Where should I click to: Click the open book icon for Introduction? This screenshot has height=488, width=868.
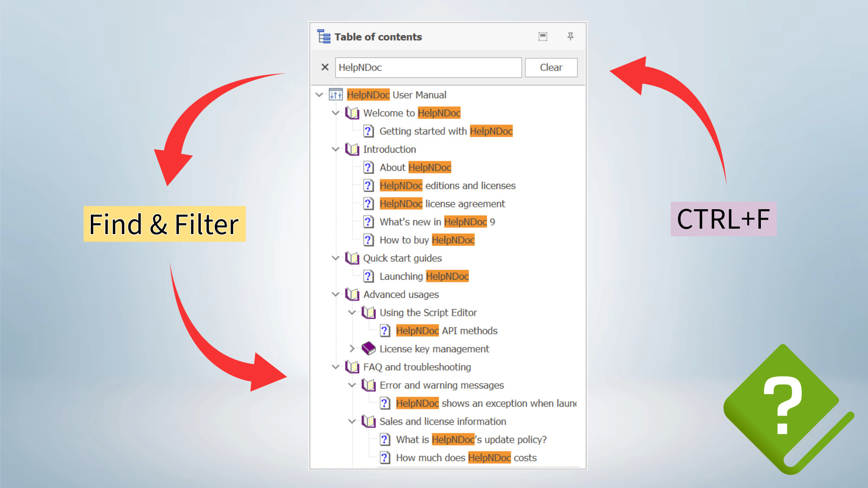pos(352,149)
